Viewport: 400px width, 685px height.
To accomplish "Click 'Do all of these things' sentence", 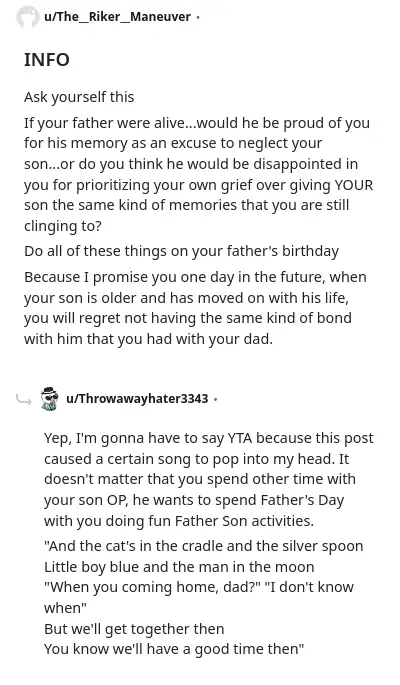I will (x=181, y=251).
